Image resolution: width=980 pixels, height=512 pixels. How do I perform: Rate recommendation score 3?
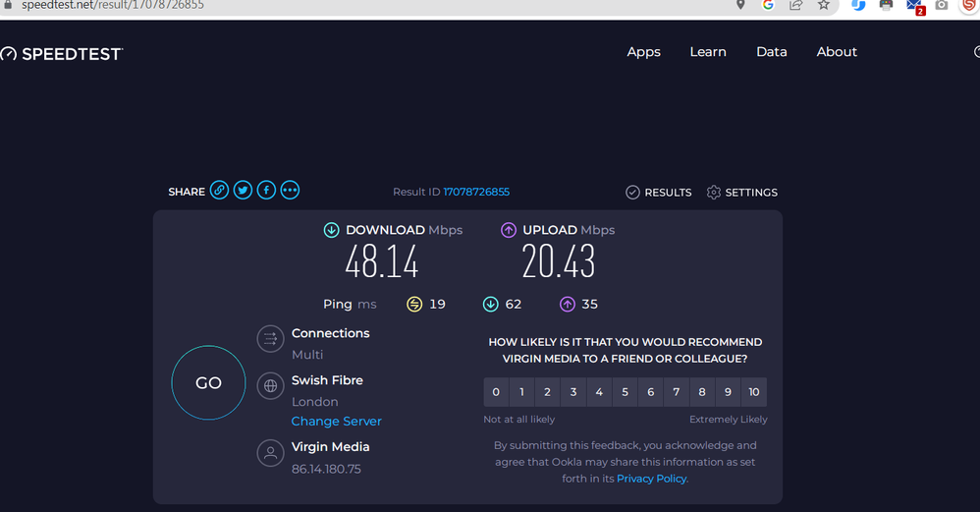[573, 392]
